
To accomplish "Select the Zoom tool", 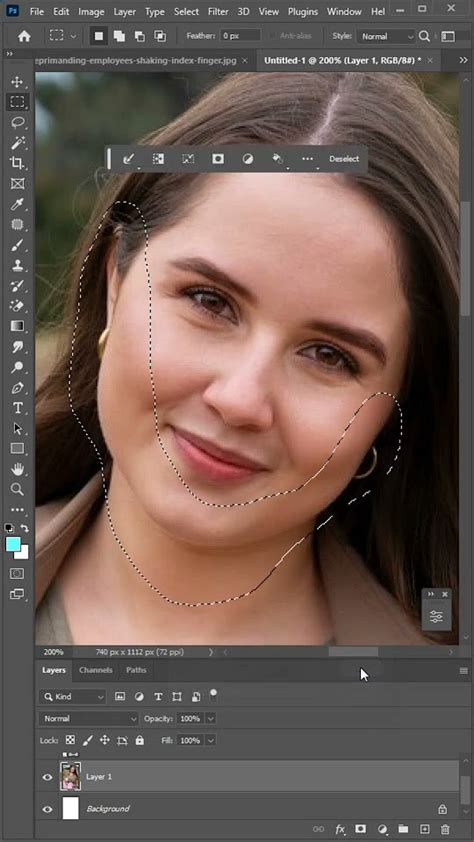I will [17, 489].
